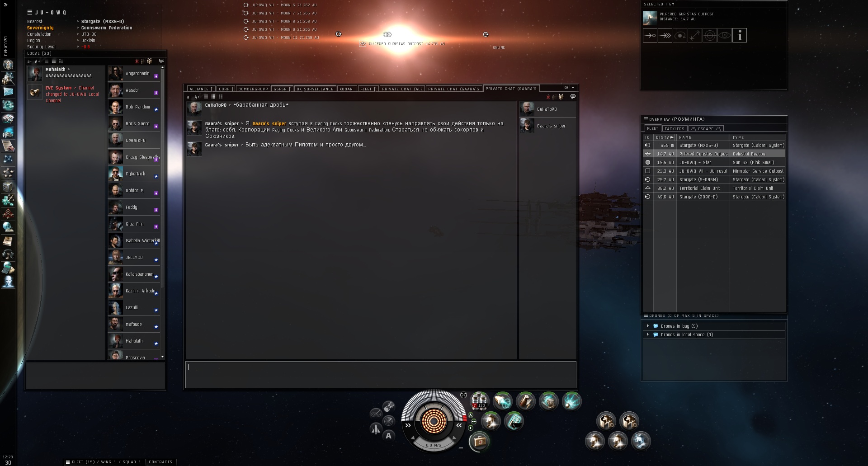Screen dimensions: 868x466
Task: Open the BomberGrupp chat tab
Action: coord(253,89)
